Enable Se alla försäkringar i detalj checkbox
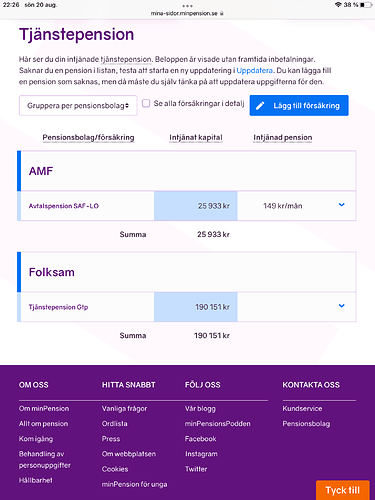The width and height of the screenshot is (375, 500). point(146,103)
